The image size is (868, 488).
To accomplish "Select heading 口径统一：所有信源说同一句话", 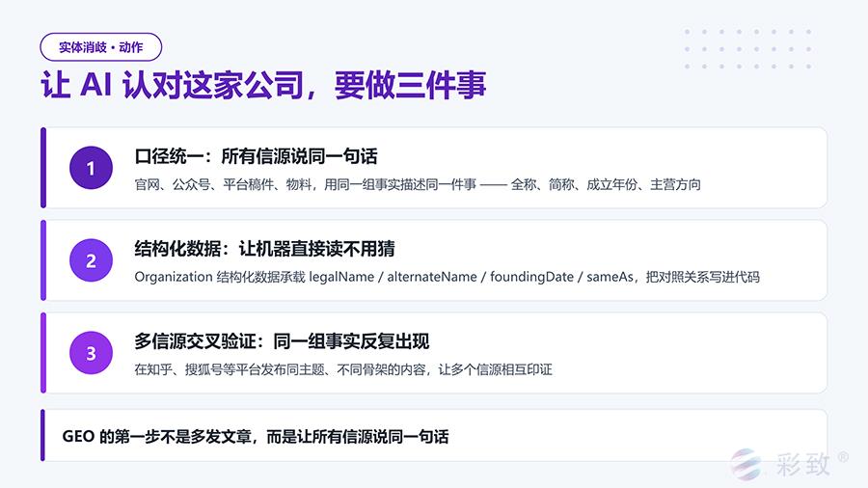I will (x=256, y=156).
